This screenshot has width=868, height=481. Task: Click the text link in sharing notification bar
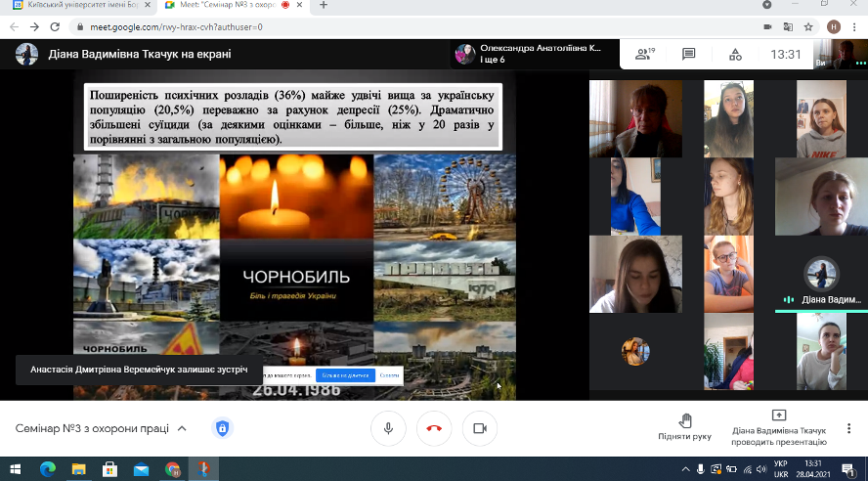tap(389, 375)
